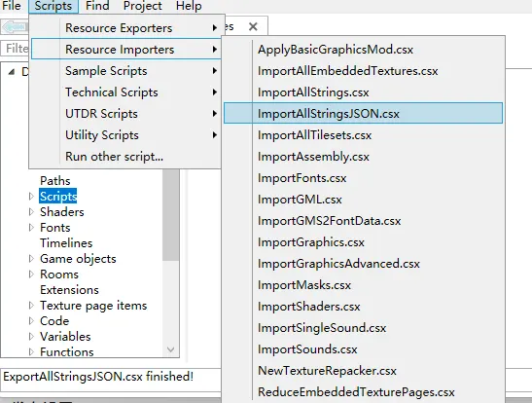Click the back navigation arrow icon
The image size is (532, 403).
pos(15,27)
